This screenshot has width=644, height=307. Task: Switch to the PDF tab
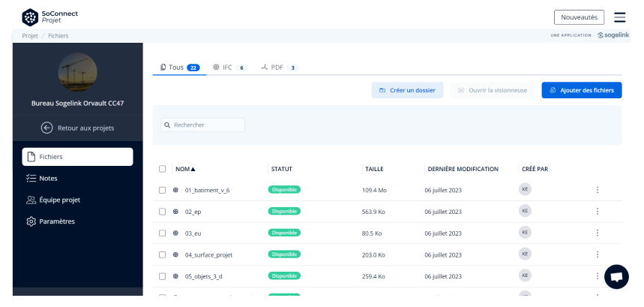[x=280, y=68]
